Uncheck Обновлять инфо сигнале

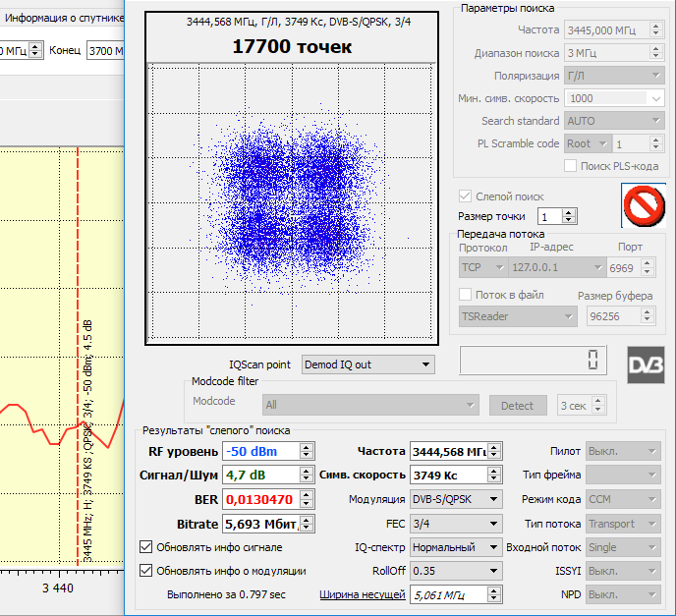(145, 547)
